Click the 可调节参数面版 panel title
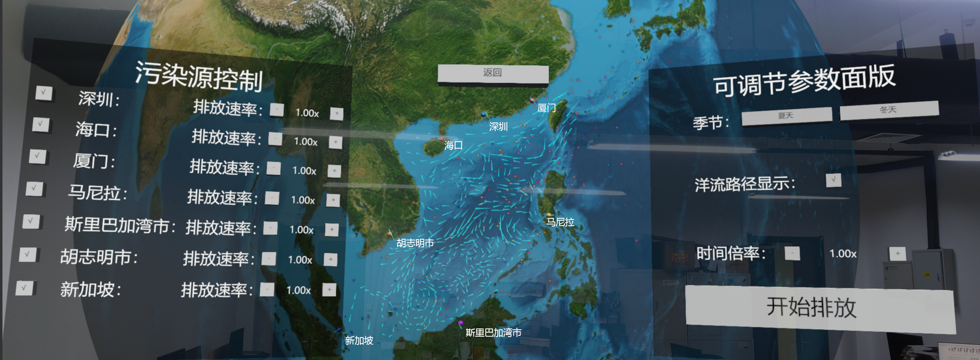Image resolution: width=980 pixels, height=360 pixels. click(x=804, y=80)
